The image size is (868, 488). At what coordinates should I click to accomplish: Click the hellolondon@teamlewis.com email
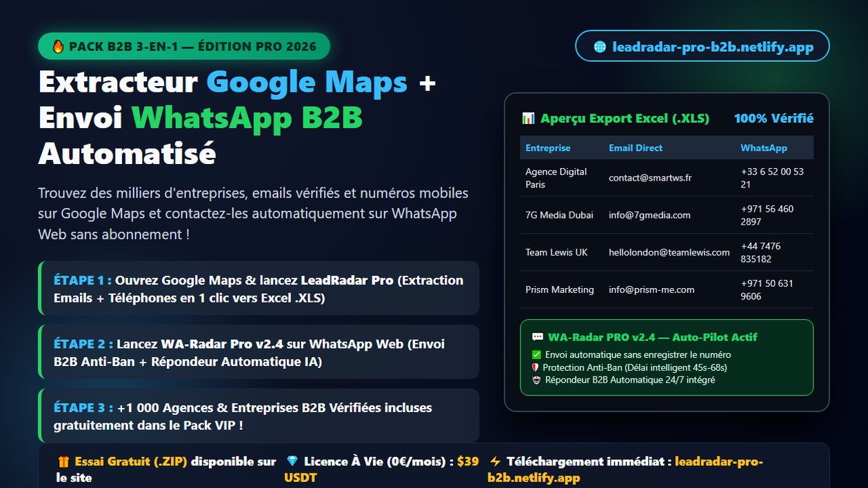[669, 252]
